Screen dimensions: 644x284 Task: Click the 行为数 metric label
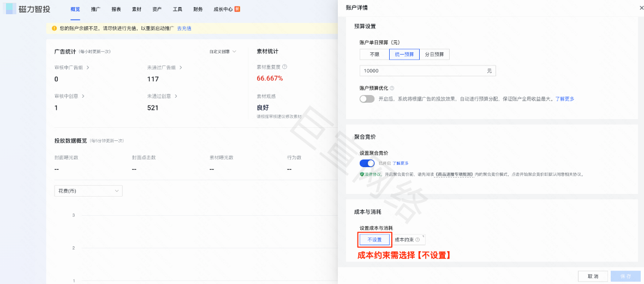(295, 157)
